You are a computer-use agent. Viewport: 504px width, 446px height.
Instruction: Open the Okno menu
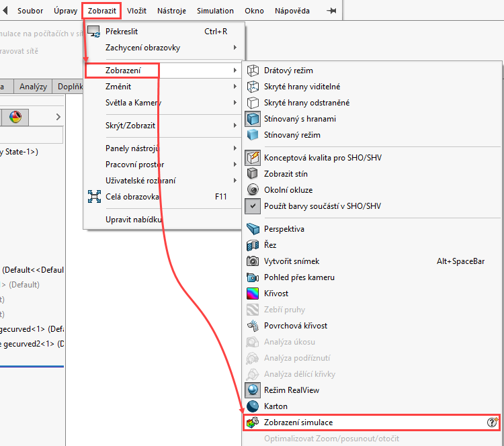coord(254,11)
